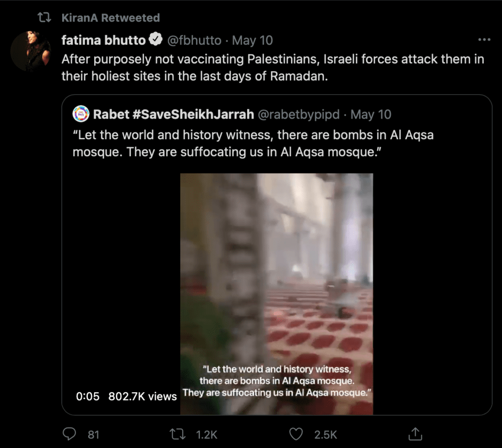
Task: Click the reply speech bubble icon
Action: click(69, 434)
